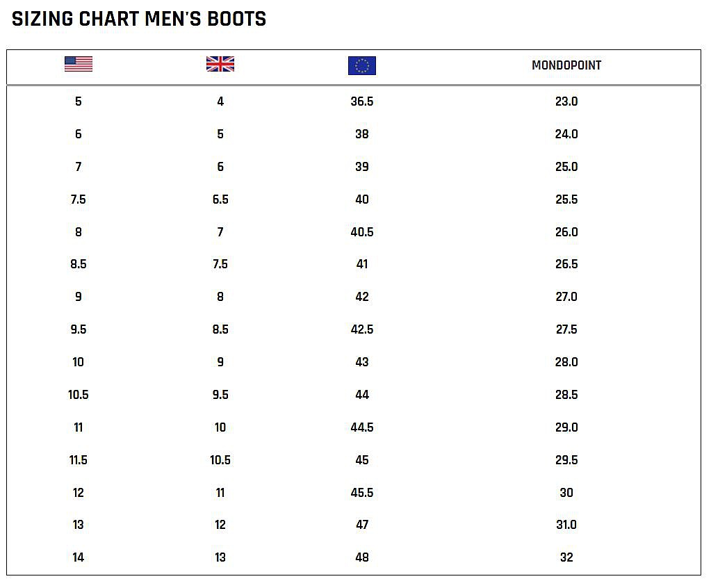Screen dimensions: 711x588
Task: Select EU size 36.5 cell
Action: click(x=362, y=101)
